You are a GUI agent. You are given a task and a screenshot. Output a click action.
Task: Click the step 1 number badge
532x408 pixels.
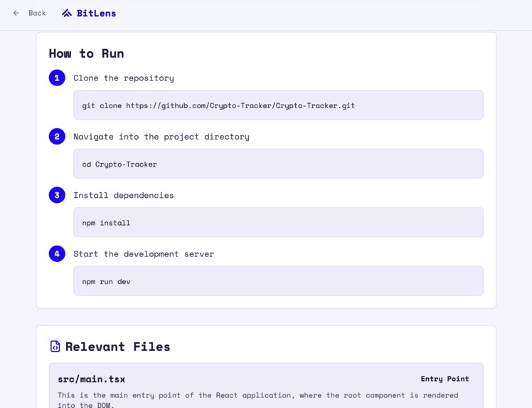click(x=57, y=78)
